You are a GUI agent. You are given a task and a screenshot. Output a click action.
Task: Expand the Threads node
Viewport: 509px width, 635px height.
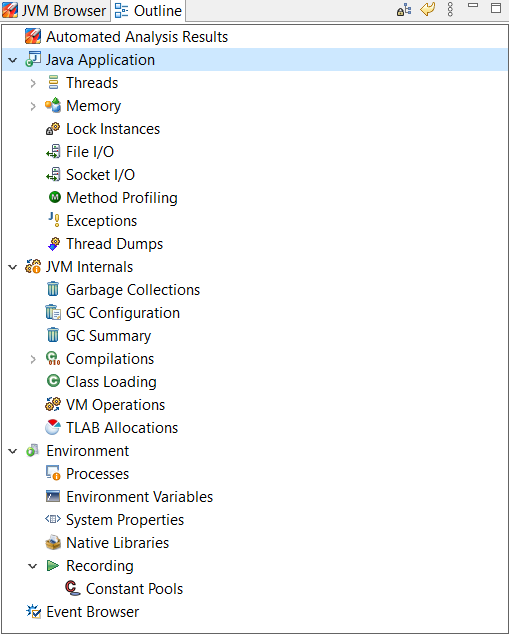click(x=33, y=83)
